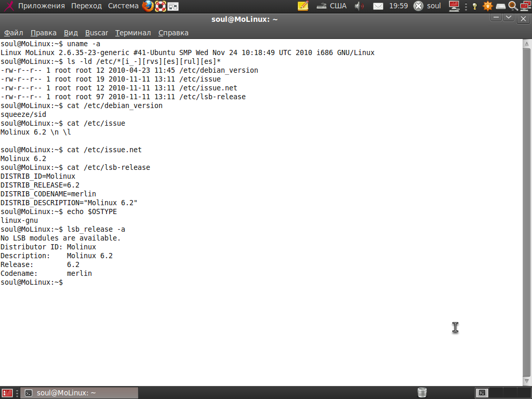Click the terminal vertical scrollbar track
The width and height of the screenshot is (532, 399).
[x=527, y=212]
